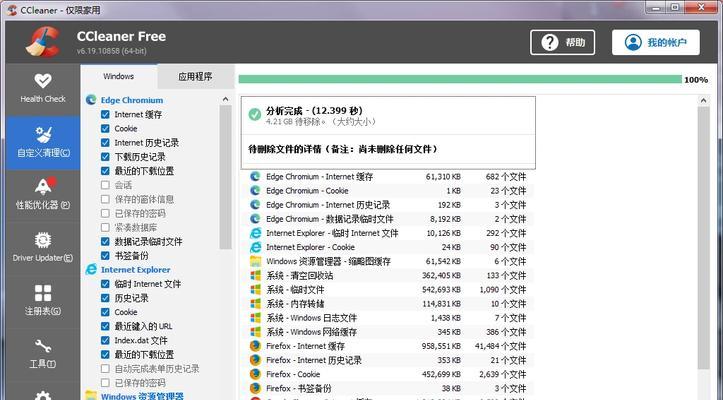Click Edge icon of 'Edge Chromium - Internet 缓存' result
The height and width of the screenshot is (400, 723).
coord(255,176)
